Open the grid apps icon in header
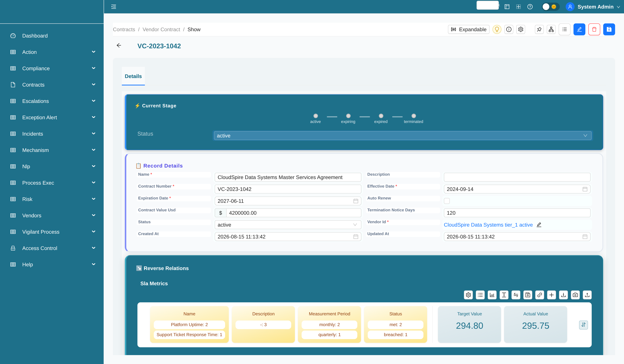624x364 pixels. (x=518, y=7)
